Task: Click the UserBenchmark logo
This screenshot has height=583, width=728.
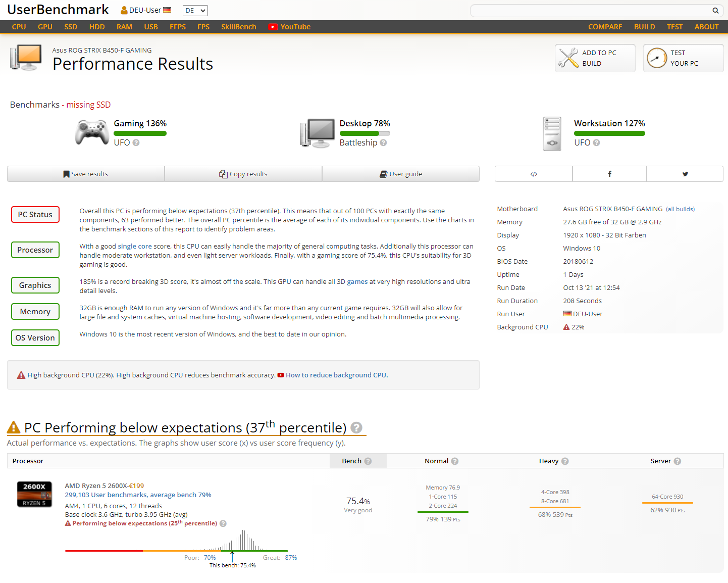Action: [58, 10]
